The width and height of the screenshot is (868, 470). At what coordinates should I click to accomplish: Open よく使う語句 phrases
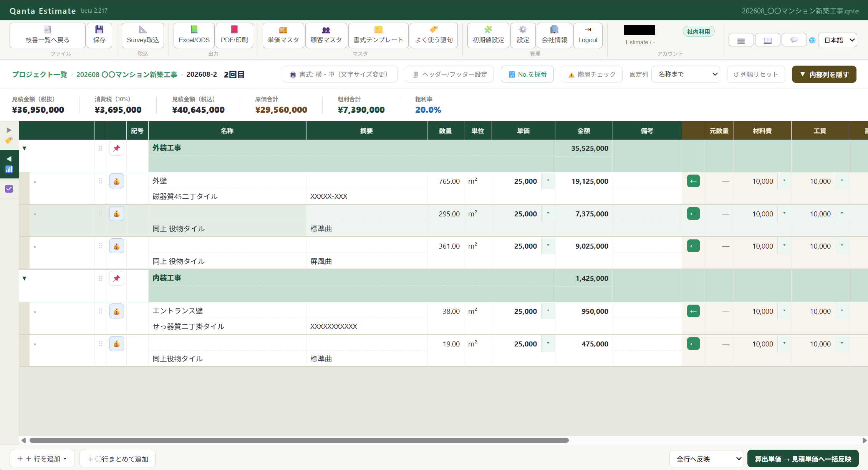(x=434, y=35)
